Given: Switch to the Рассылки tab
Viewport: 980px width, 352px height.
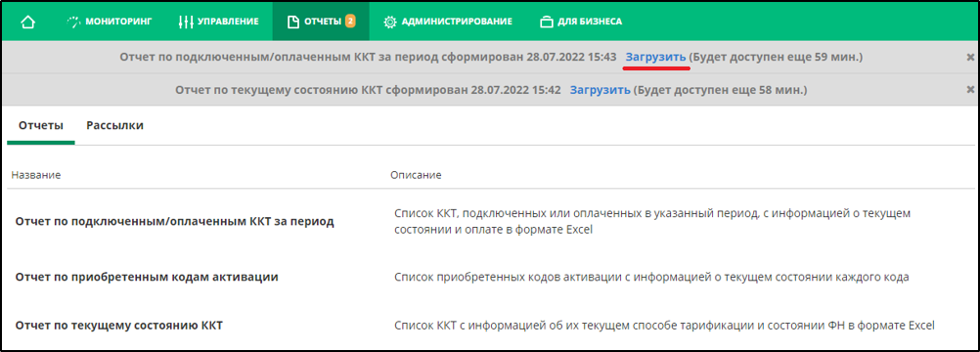Looking at the screenshot, I should point(115,126).
